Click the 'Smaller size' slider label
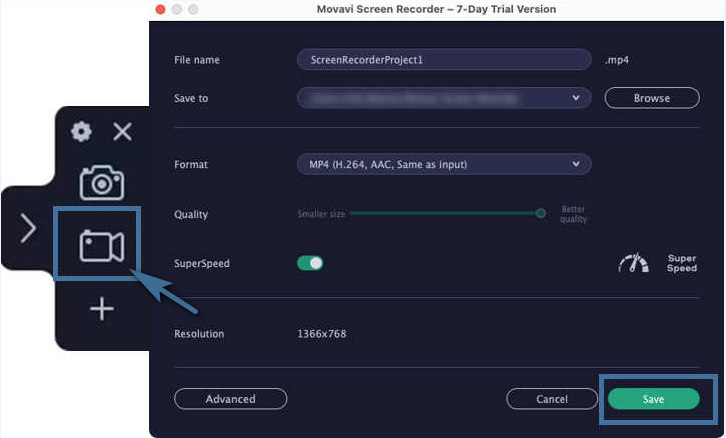The width and height of the screenshot is (726, 438). tap(321, 214)
